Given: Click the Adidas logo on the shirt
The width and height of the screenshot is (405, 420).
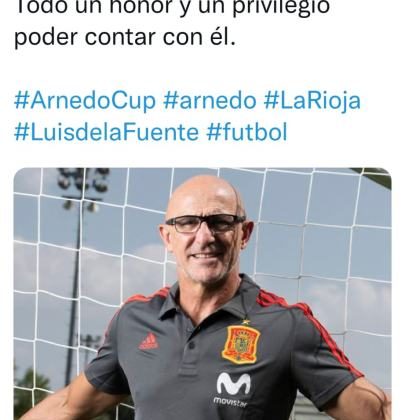Looking at the screenshot, I should click(149, 341).
